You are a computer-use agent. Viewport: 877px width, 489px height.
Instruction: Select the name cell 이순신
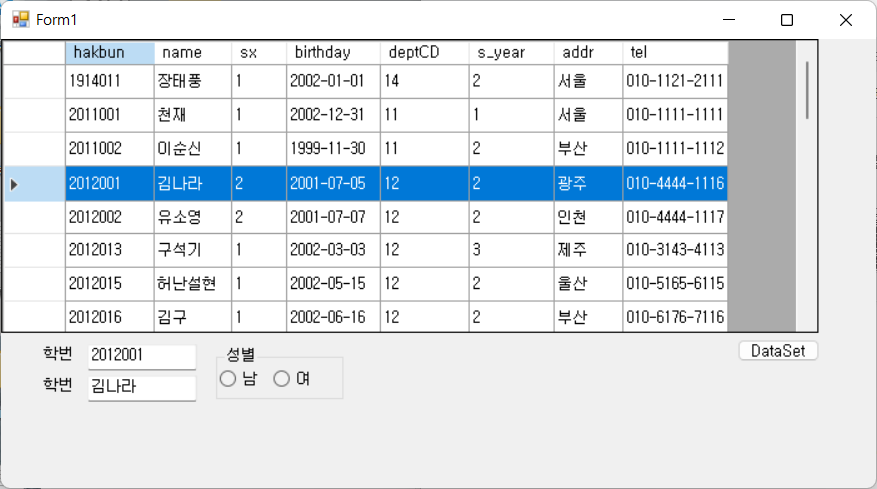pos(193,149)
